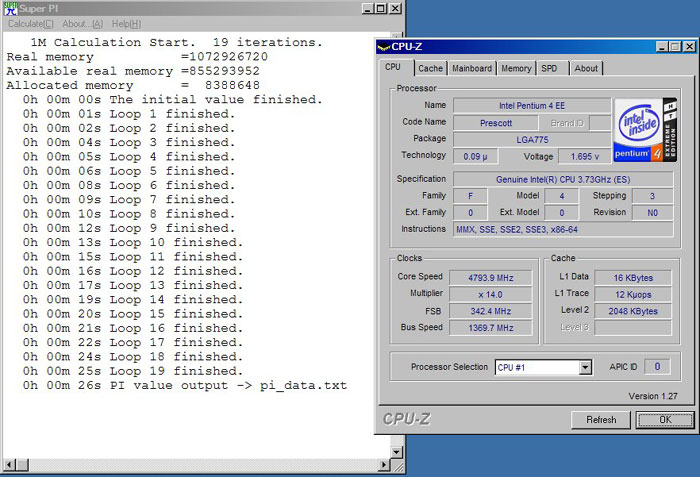The width and height of the screenshot is (700, 477).
Task: Select the CPU tab in CPU-Z
Action: pyautogui.click(x=396, y=67)
